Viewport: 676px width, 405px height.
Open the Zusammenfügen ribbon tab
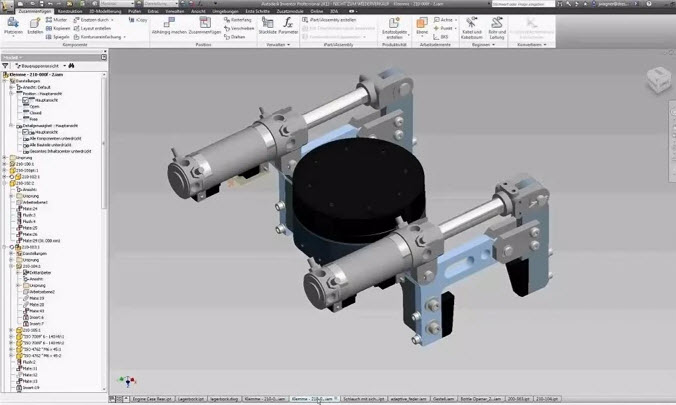click(x=35, y=11)
